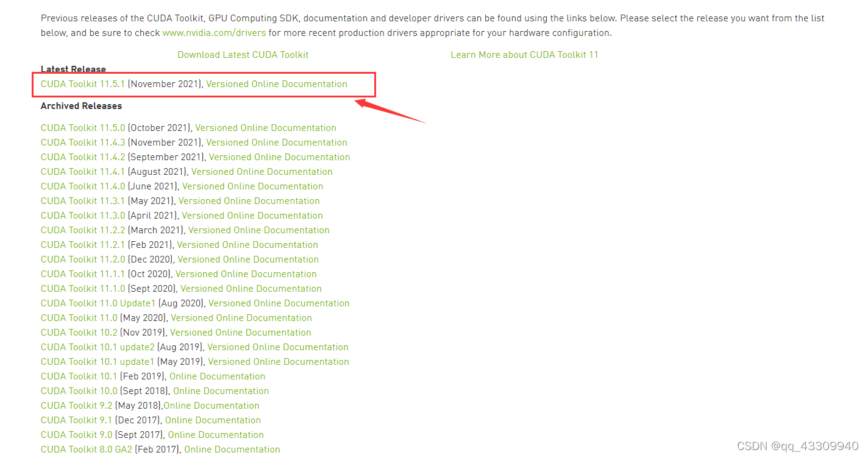
Task: Open Versioned Online Documentation for 11.3.0
Action: pos(252,216)
